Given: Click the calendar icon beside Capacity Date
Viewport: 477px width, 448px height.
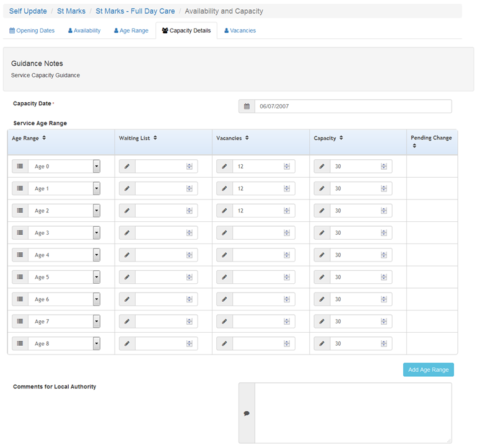Looking at the screenshot, I should [247, 107].
